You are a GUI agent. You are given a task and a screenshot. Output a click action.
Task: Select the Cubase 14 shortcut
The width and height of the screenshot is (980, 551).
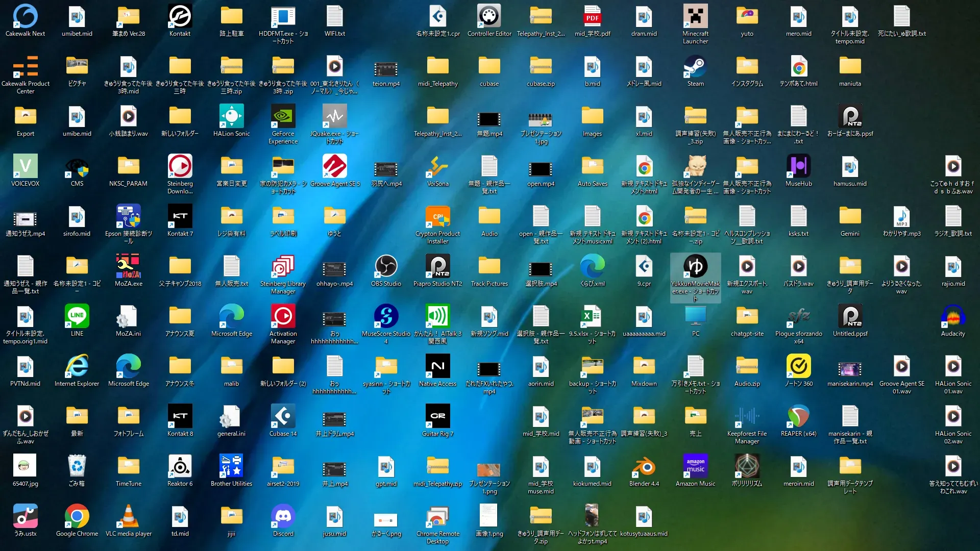coord(283,417)
